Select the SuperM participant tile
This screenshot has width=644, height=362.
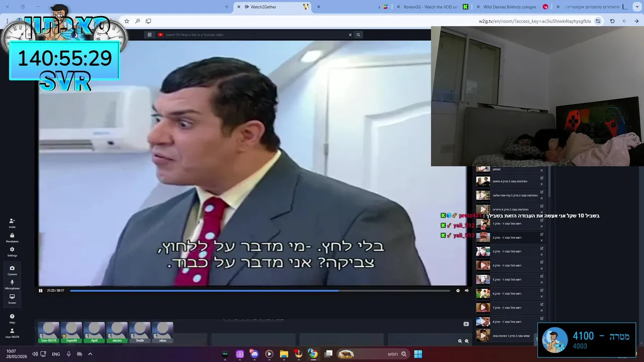click(71, 332)
